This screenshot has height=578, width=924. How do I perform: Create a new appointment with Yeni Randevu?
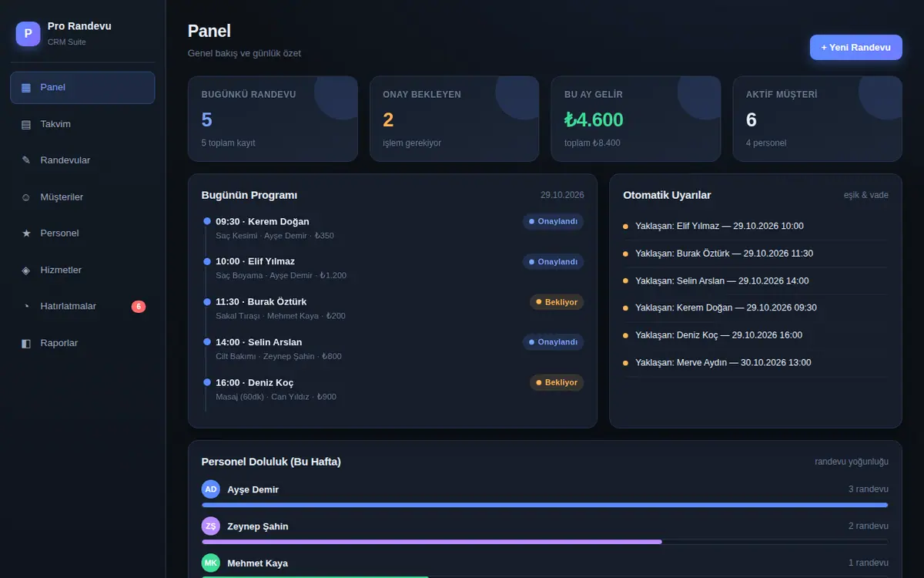click(x=855, y=47)
